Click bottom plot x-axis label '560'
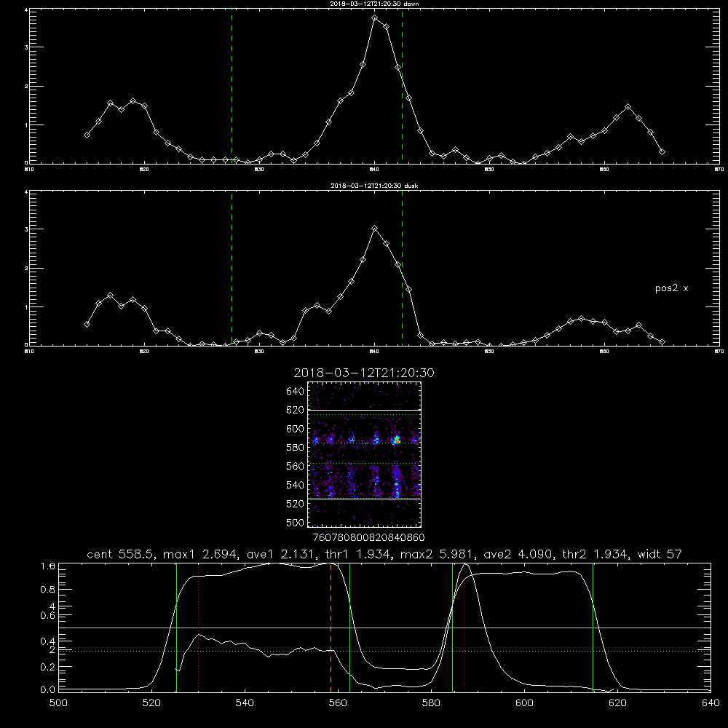The image size is (728, 728). [x=338, y=703]
